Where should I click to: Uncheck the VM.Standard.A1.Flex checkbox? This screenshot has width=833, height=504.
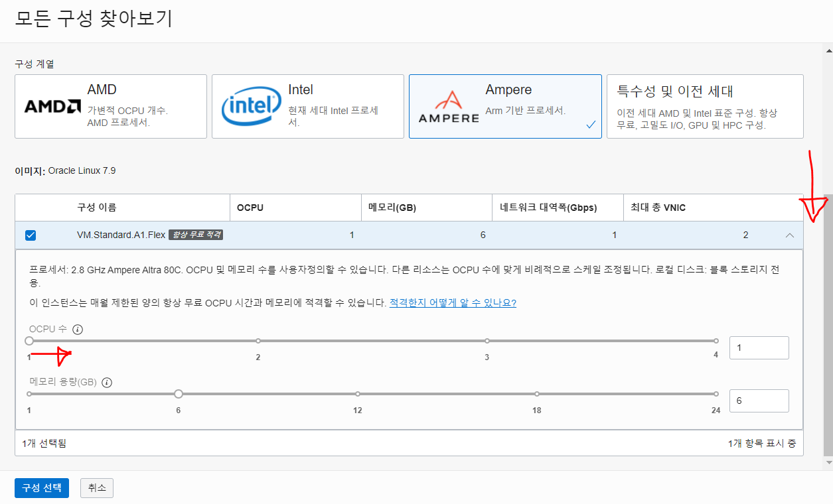tap(31, 235)
